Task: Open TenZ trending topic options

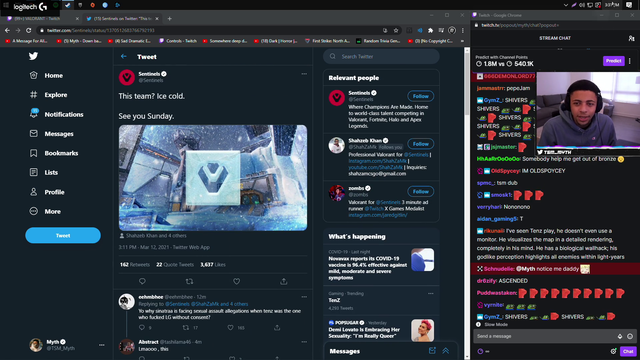Action: tap(431, 293)
